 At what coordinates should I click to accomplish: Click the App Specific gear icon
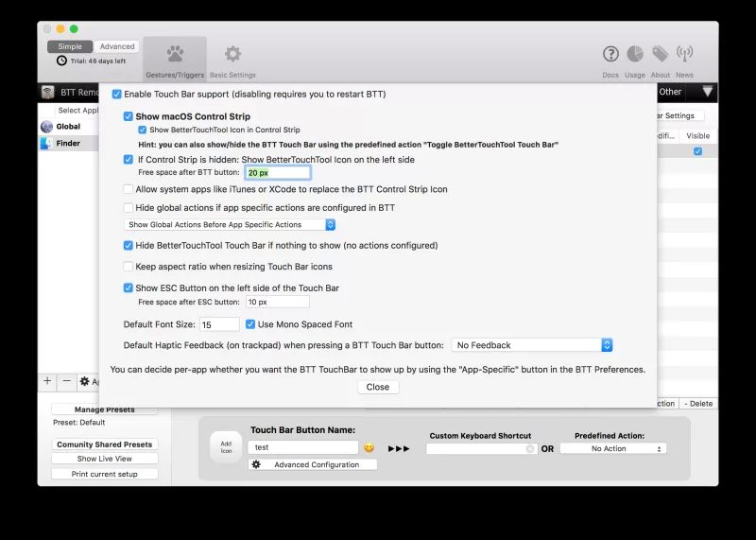pyautogui.click(x=84, y=381)
